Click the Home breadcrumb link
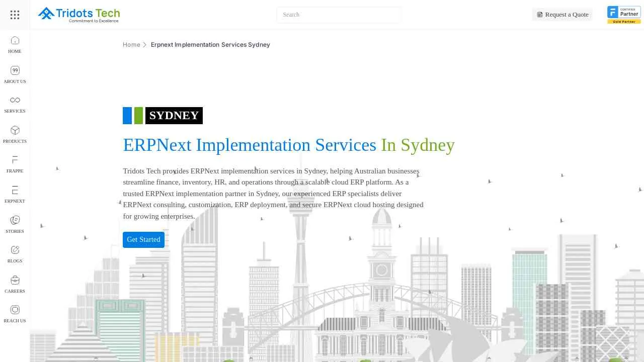This screenshot has height=362, width=644. pos(131,45)
